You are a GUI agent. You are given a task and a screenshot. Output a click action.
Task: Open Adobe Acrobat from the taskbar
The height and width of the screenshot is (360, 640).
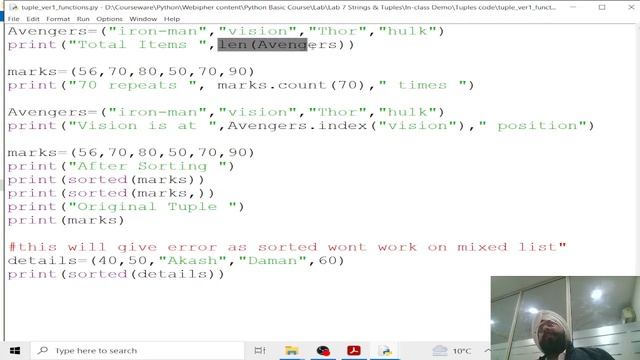click(x=354, y=351)
